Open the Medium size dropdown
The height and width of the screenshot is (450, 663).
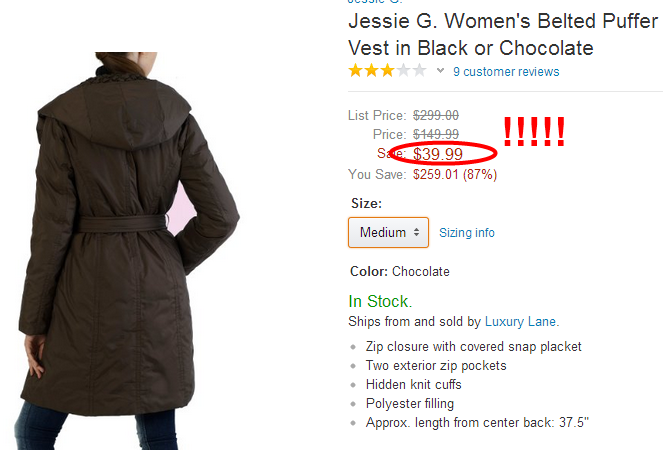tap(388, 232)
